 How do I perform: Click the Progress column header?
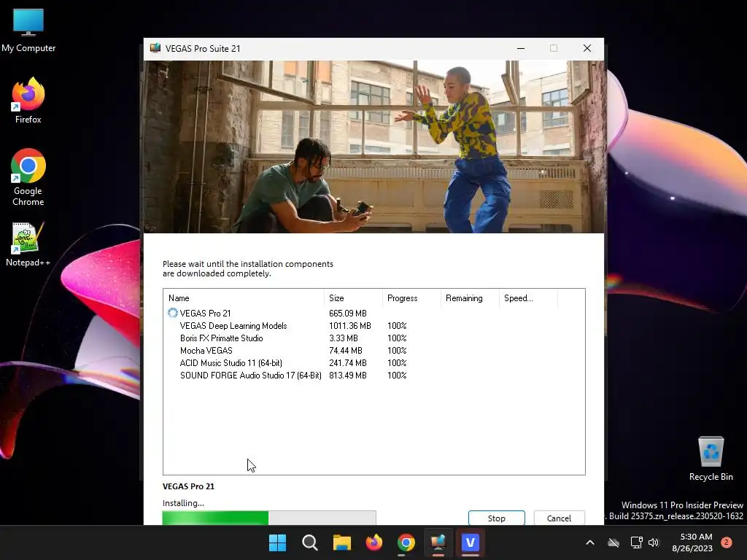[x=411, y=298]
